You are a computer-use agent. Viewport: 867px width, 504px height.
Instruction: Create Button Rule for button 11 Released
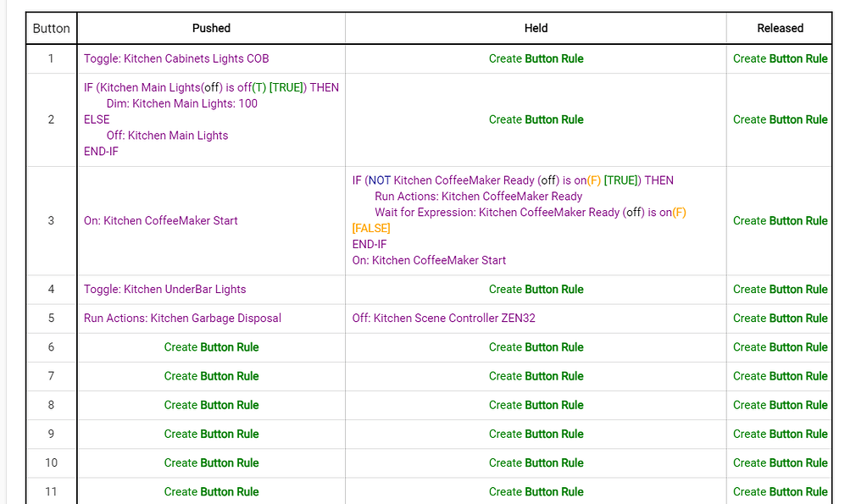coord(780,491)
